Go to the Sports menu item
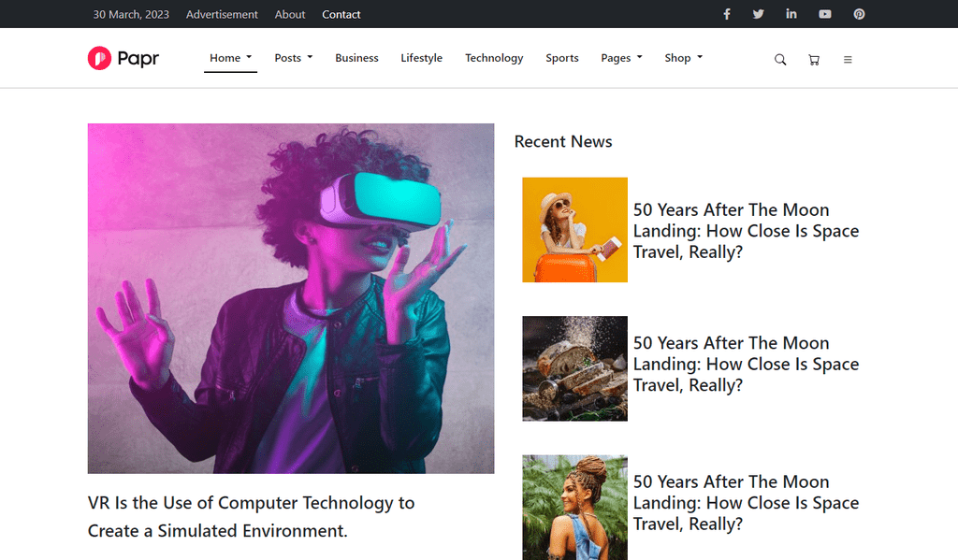 pos(562,58)
